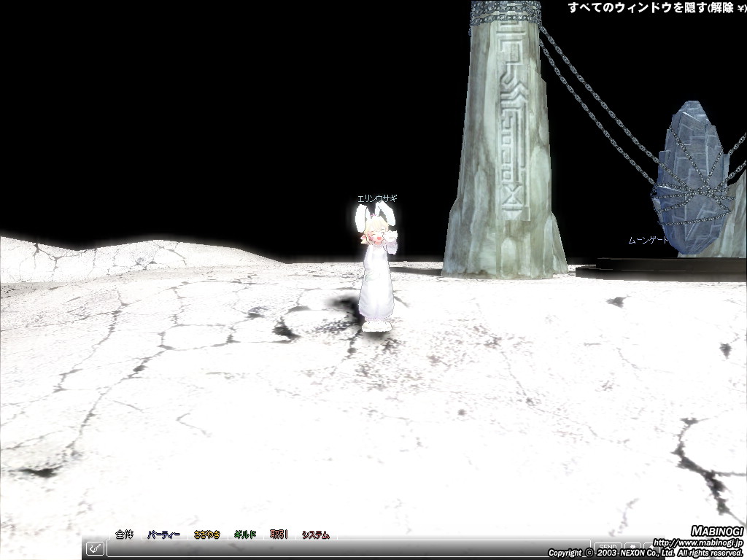
Task: Click the ムーンゲート label text
Action: tap(648, 240)
